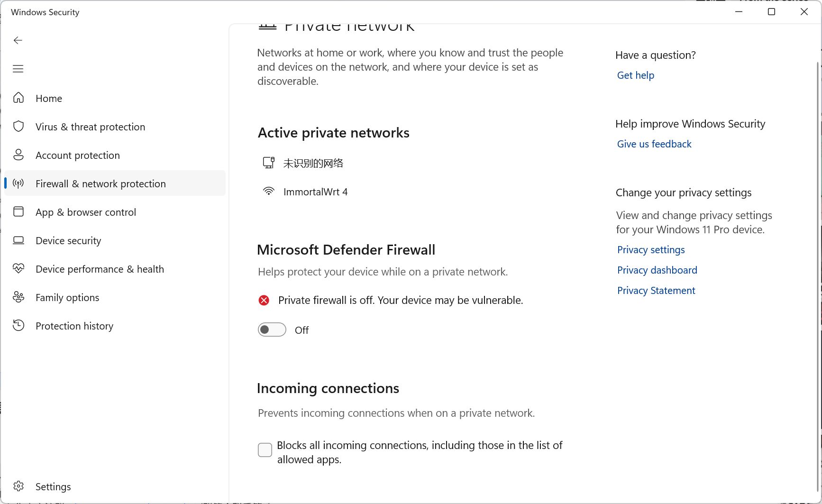Click the Account protection person icon
Viewport: 822px width, 504px height.
[18, 155]
